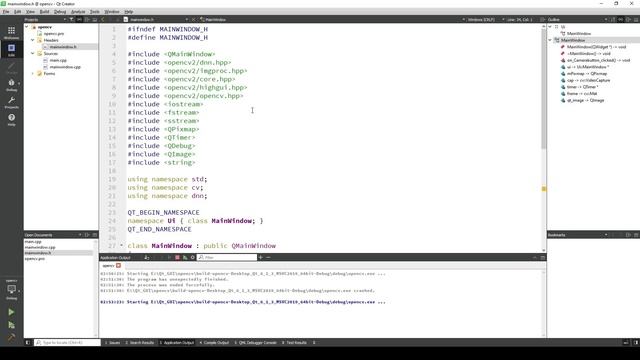Go back with the editor navigation arrow

(103, 19)
